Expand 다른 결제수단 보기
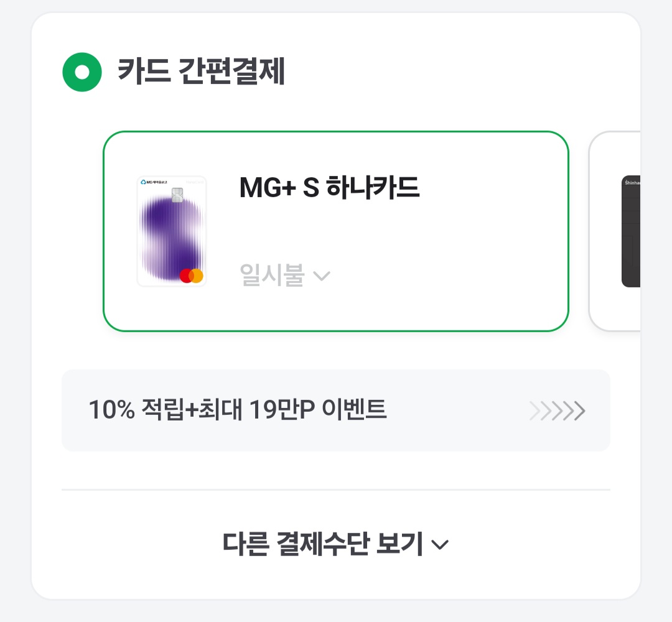This screenshot has width=672, height=622. point(323,544)
